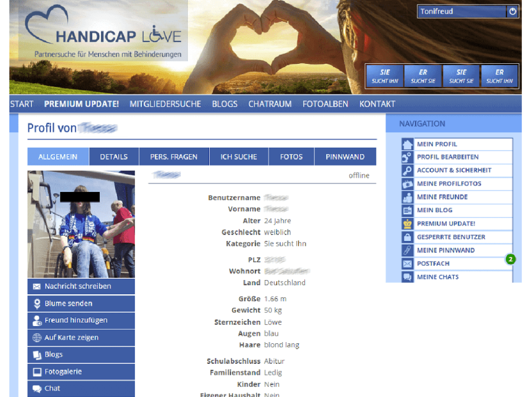
Task: Switch to the DETAILS tab
Action: (113, 156)
